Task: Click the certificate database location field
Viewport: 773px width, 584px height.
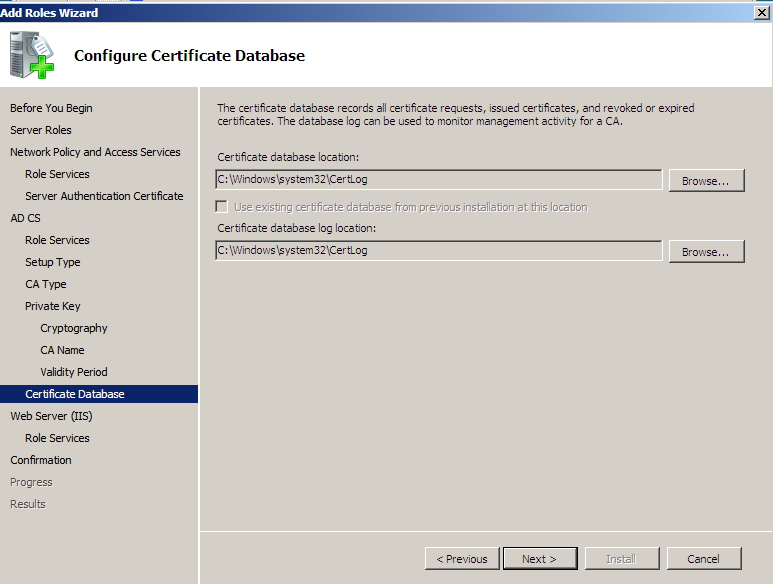Action: (438, 180)
